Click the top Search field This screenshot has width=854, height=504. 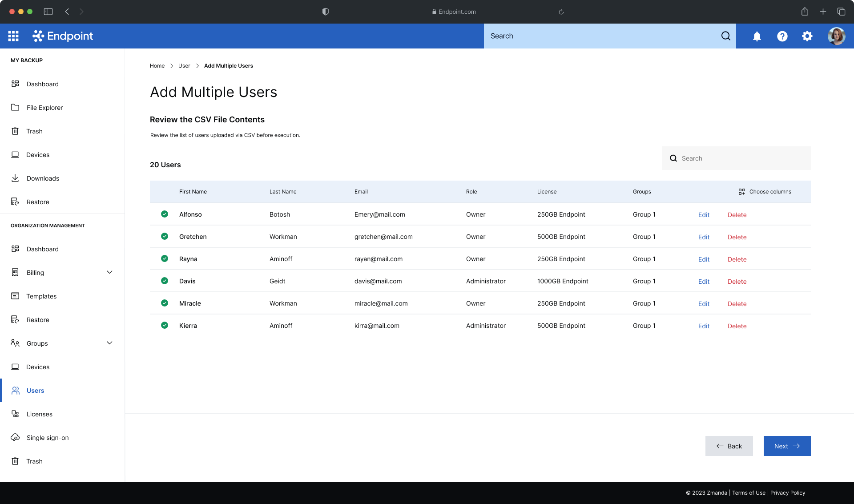[x=610, y=36]
